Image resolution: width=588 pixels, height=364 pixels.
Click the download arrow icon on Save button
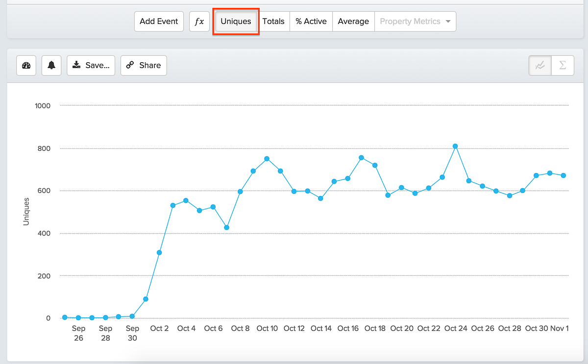pyautogui.click(x=76, y=65)
